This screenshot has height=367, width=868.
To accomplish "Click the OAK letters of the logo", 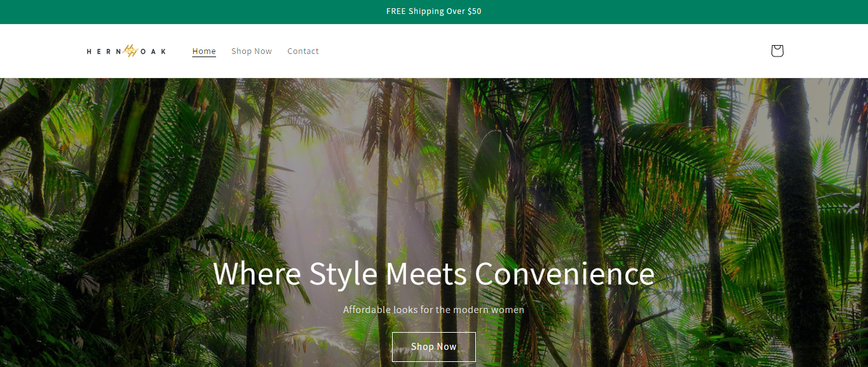I will pyautogui.click(x=153, y=51).
